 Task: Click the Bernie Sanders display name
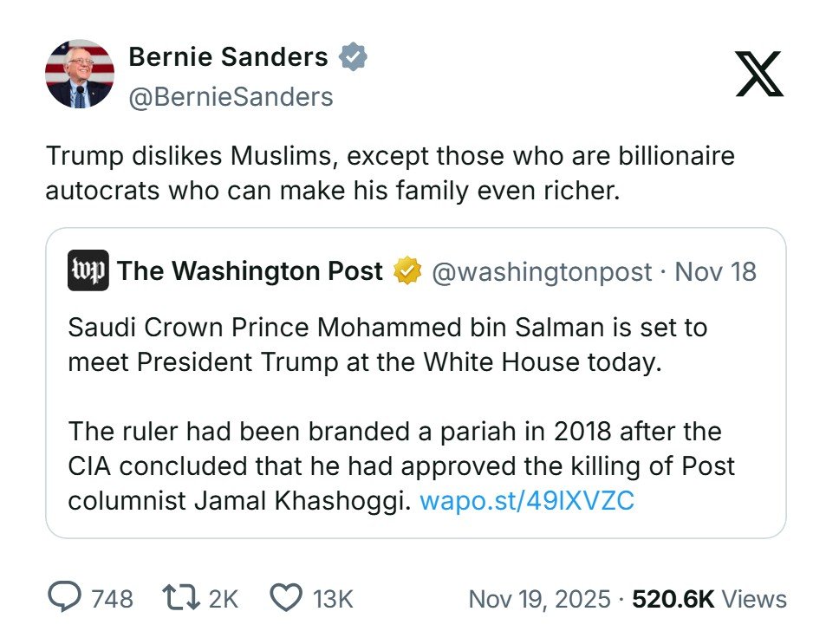(x=228, y=58)
